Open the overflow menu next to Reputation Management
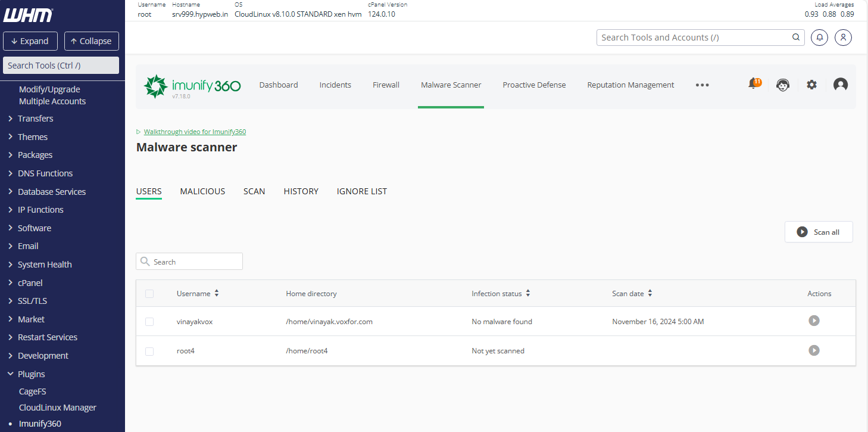Viewport: 868px width, 432px height. [x=702, y=85]
